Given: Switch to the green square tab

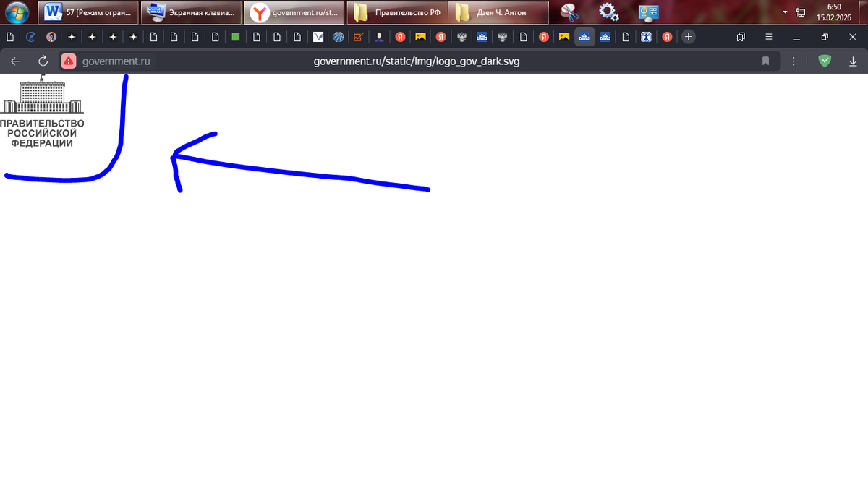Looking at the screenshot, I should (236, 37).
